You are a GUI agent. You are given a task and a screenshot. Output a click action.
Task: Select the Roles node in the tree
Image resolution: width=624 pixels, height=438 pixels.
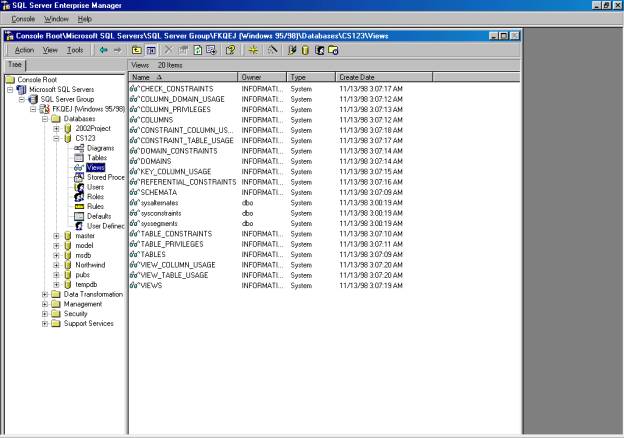pyautogui.click(x=95, y=197)
